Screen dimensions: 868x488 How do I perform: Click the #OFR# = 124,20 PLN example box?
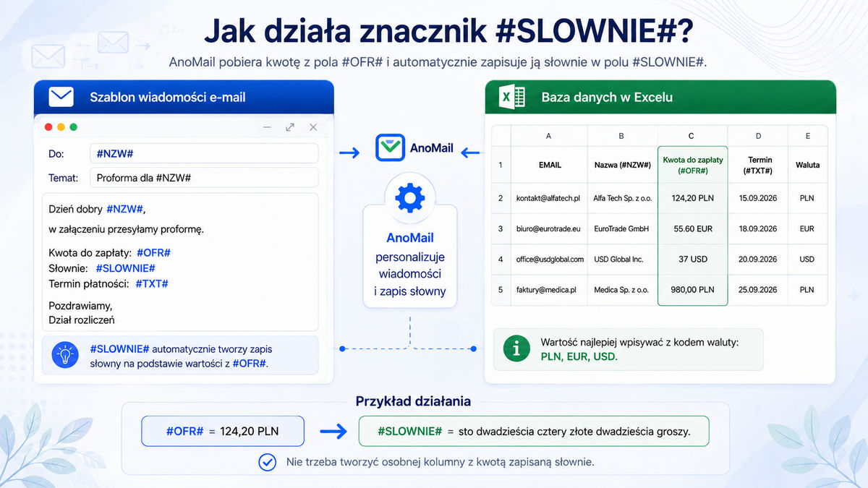223,431
